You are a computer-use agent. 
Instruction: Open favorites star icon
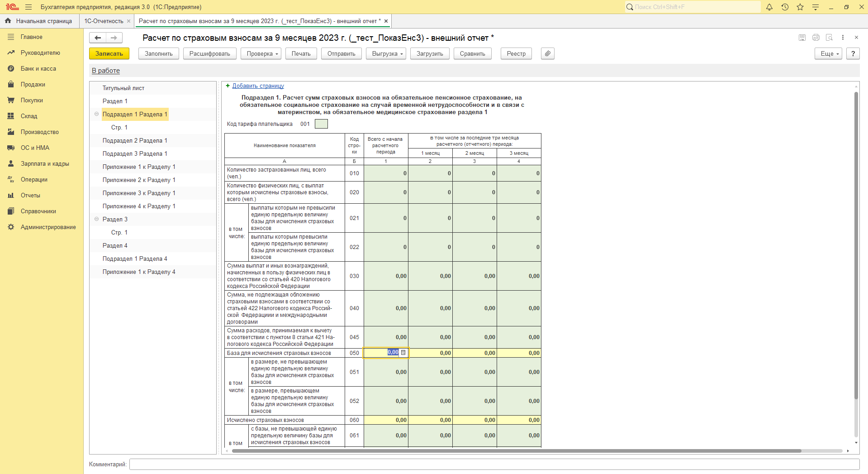coord(800,7)
